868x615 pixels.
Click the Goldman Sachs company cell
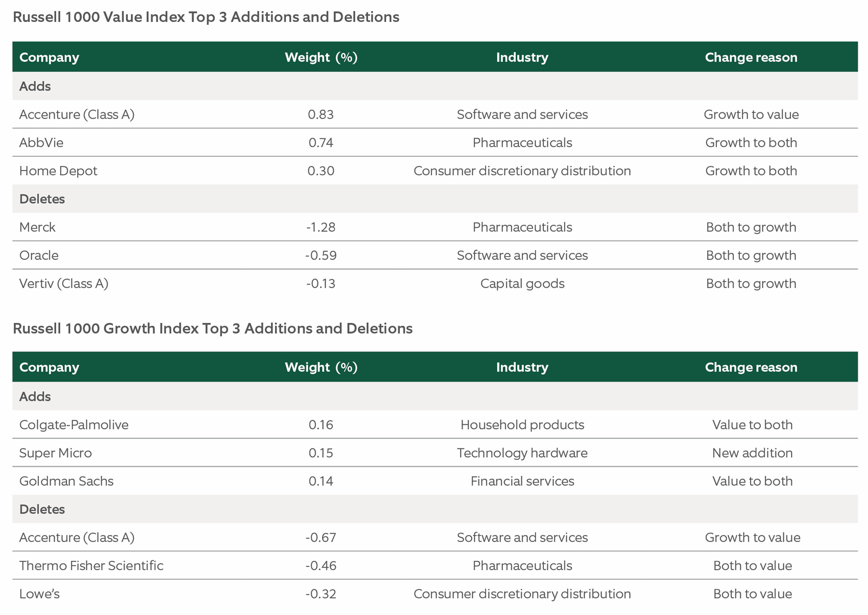click(66, 481)
